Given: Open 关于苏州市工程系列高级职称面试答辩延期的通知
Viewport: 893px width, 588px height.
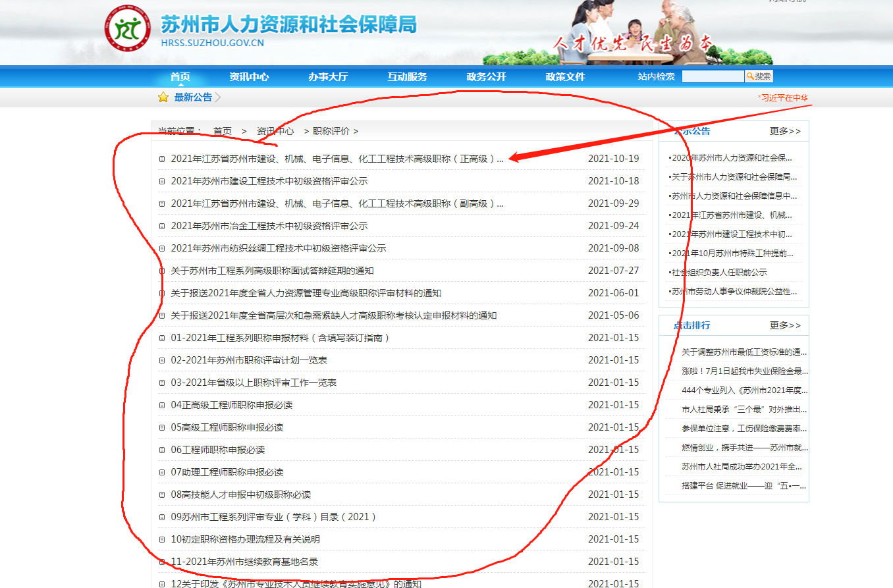Looking at the screenshot, I should tap(272, 271).
